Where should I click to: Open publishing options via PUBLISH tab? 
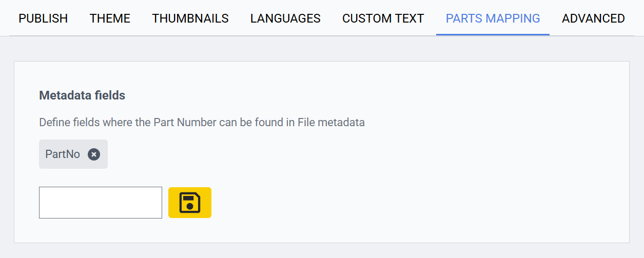43,18
